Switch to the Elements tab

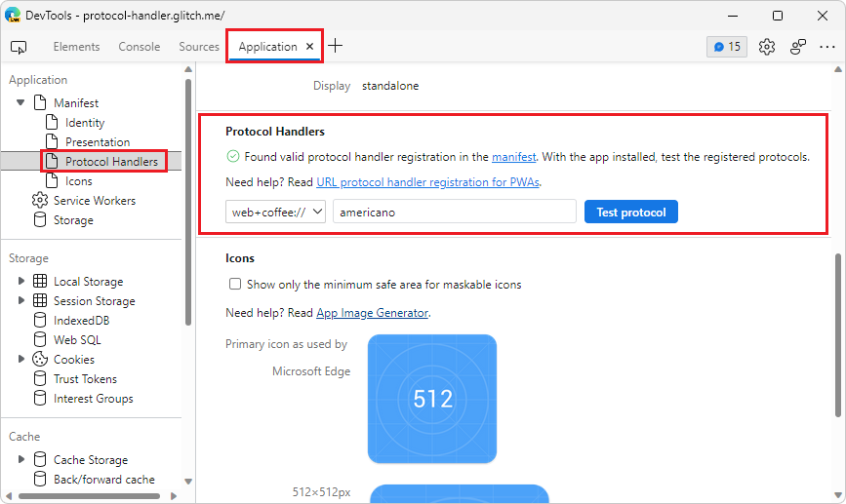pos(77,47)
